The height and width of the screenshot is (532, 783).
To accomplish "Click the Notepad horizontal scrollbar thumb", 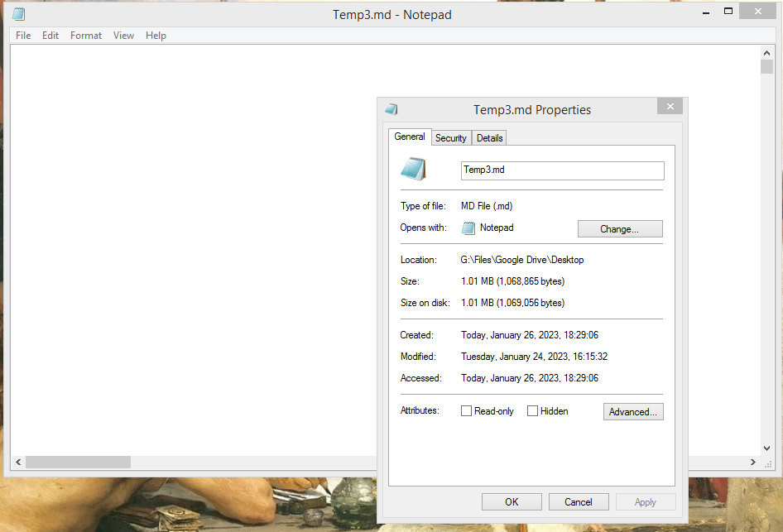I will [79, 463].
